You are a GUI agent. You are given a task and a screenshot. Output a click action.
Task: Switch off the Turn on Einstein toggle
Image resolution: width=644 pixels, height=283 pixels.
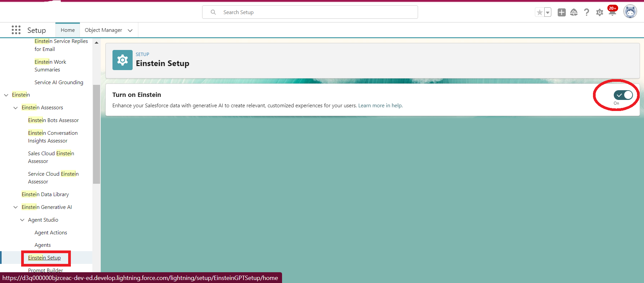pos(623,95)
